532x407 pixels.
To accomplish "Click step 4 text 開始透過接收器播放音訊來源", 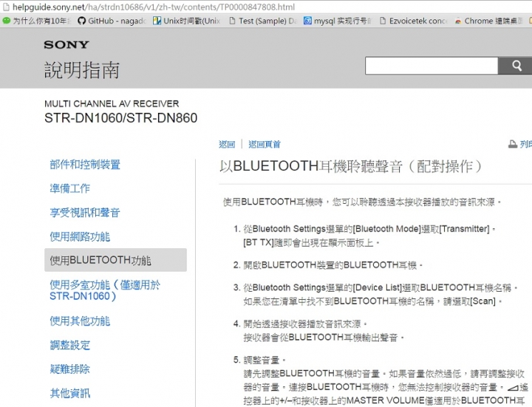I will 305,324.
